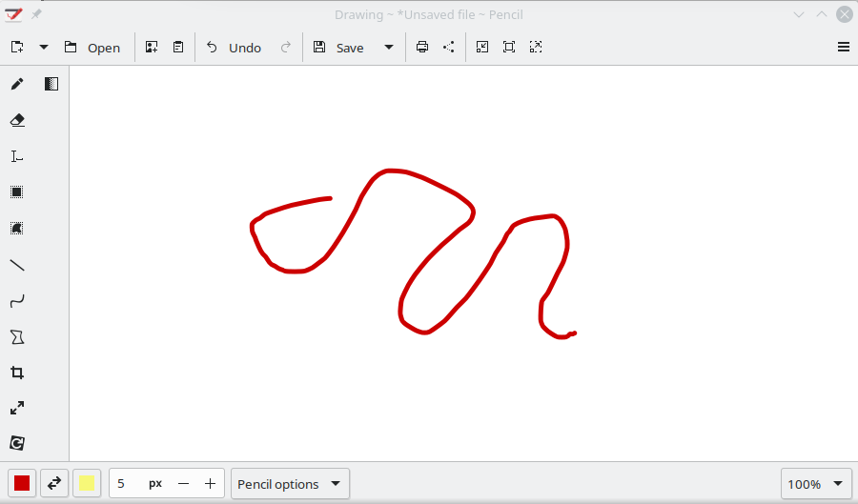Choose the Straight Line tool
Screen dimensions: 858x504
[x=17, y=265]
